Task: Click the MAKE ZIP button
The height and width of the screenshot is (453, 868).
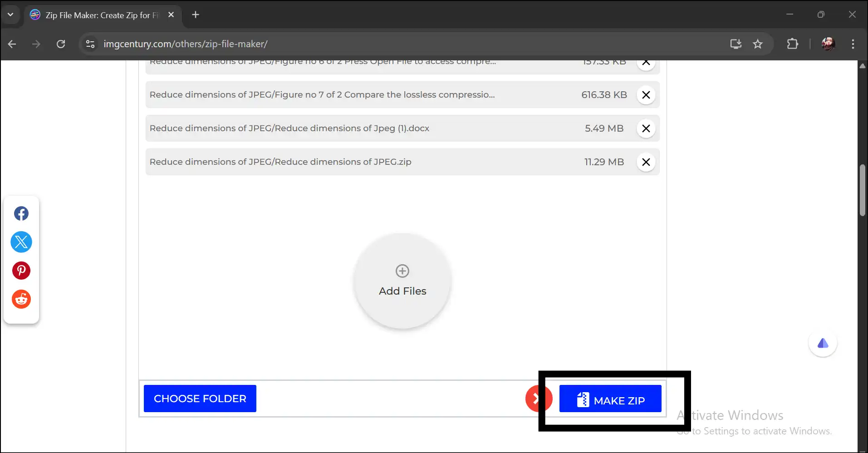Action: [x=610, y=399]
